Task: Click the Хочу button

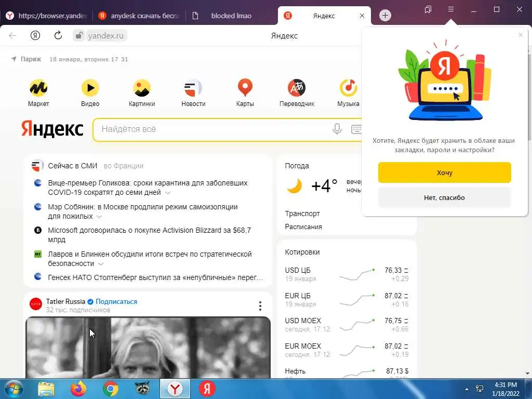Action: (445, 172)
